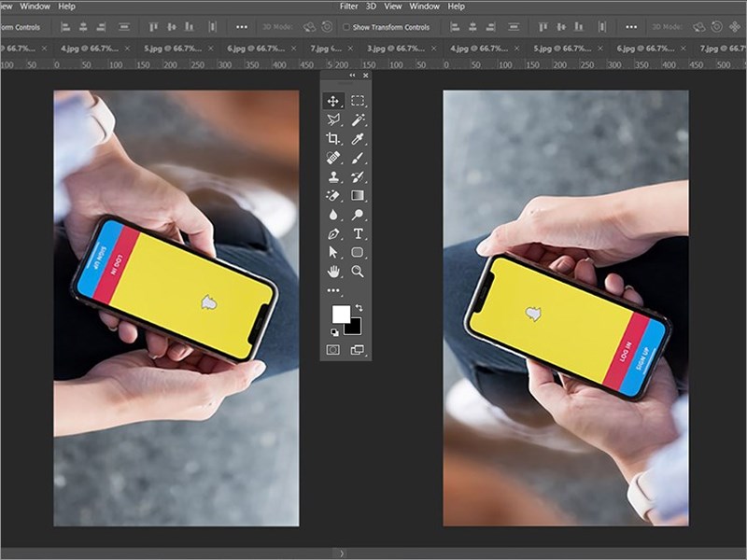Select the Gradient tool

358,195
